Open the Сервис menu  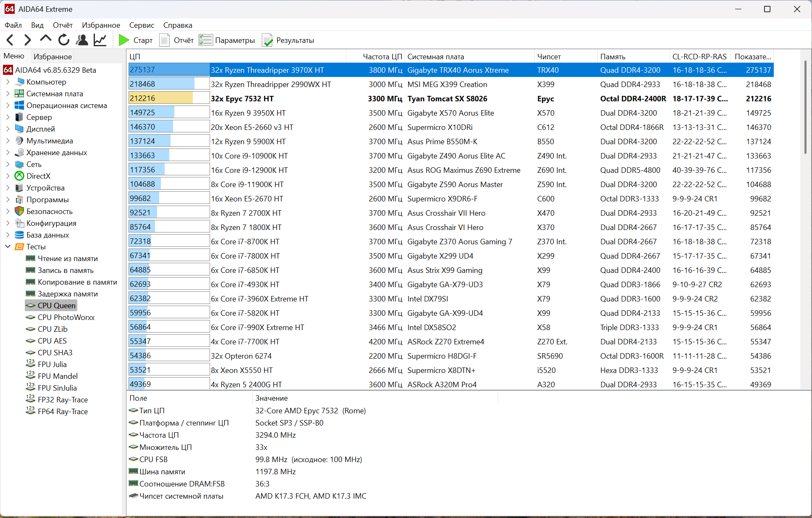tap(142, 25)
